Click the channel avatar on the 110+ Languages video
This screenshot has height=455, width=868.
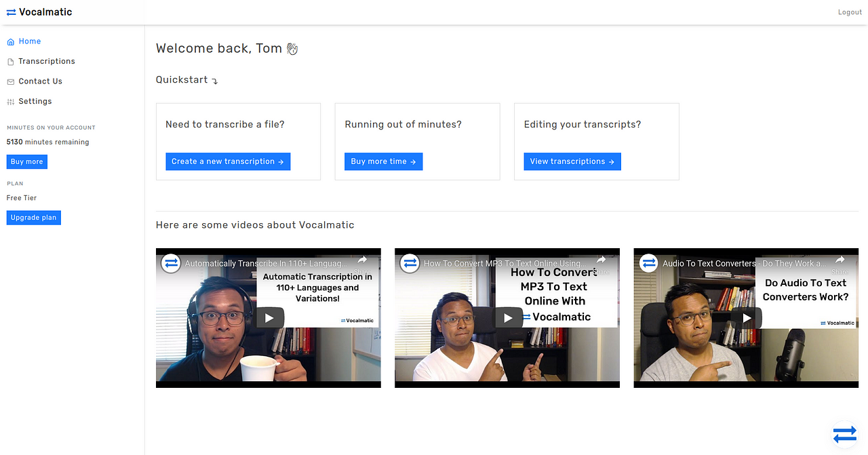pyautogui.click(x=171, y=263)
